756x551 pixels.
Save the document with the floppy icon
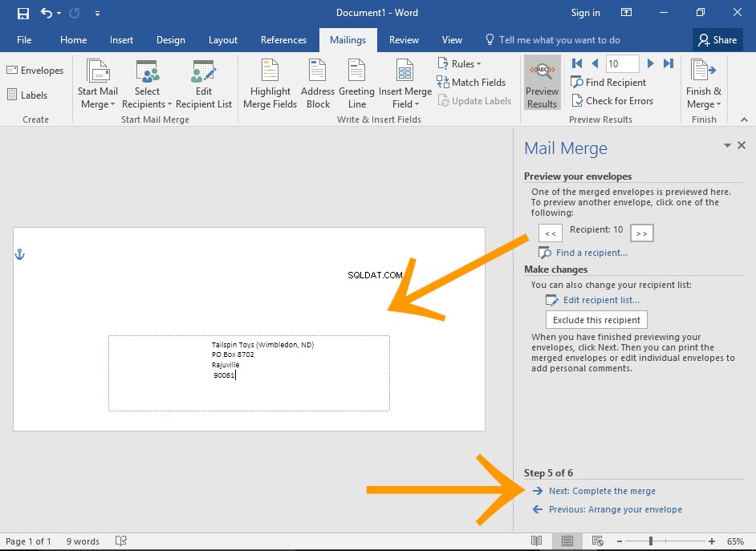22,13
